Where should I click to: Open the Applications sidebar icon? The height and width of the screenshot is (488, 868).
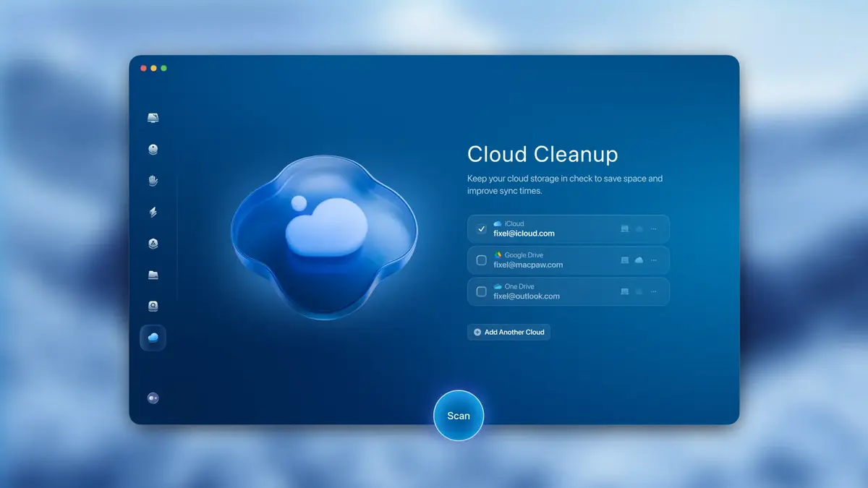click(x=153, y=244)
